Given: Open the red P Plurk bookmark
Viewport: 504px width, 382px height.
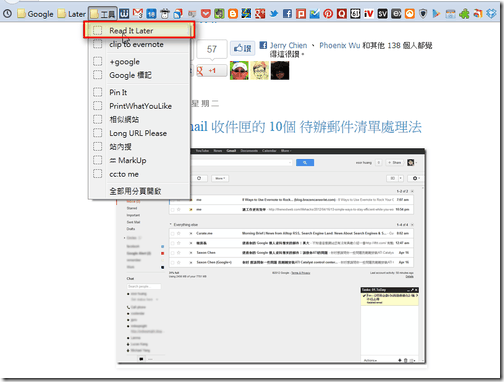Looking at the screenshot, I should pyautogui.click(x=301, y=14).
